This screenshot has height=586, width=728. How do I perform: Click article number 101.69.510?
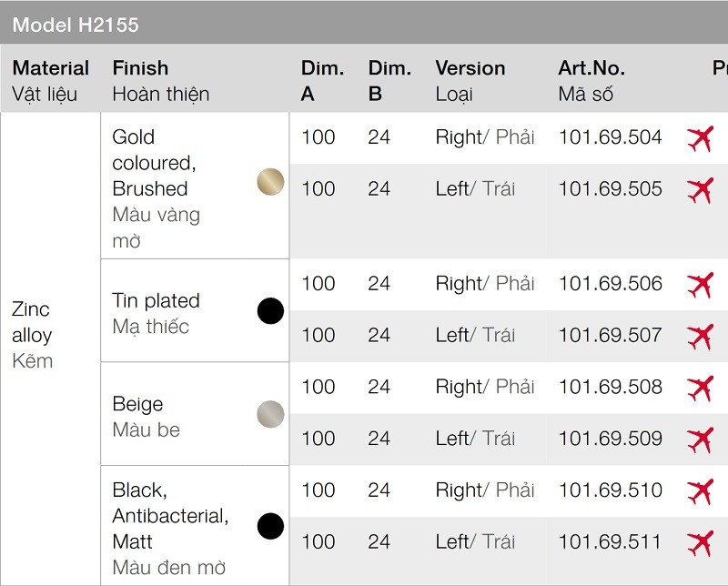pyautogui.click(x=610, y=490)
